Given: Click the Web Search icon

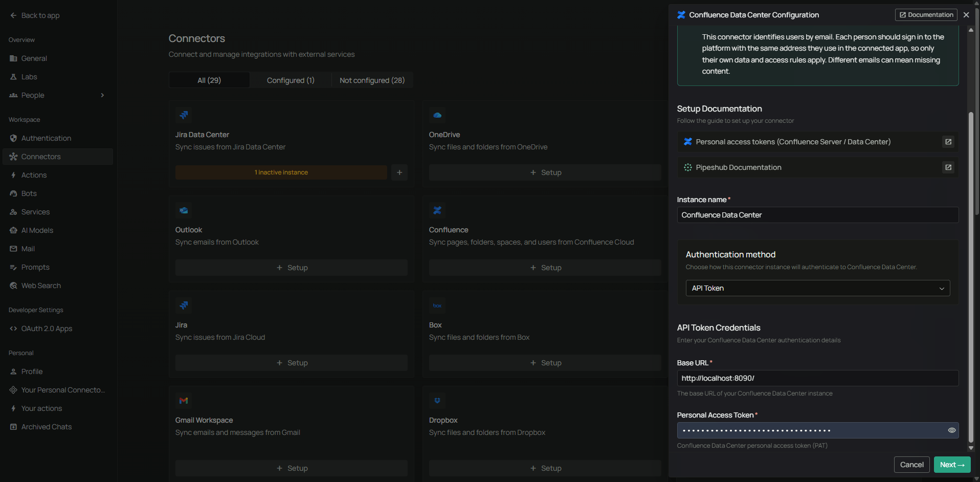Looking at the screenshot, I should coord(13,286).
